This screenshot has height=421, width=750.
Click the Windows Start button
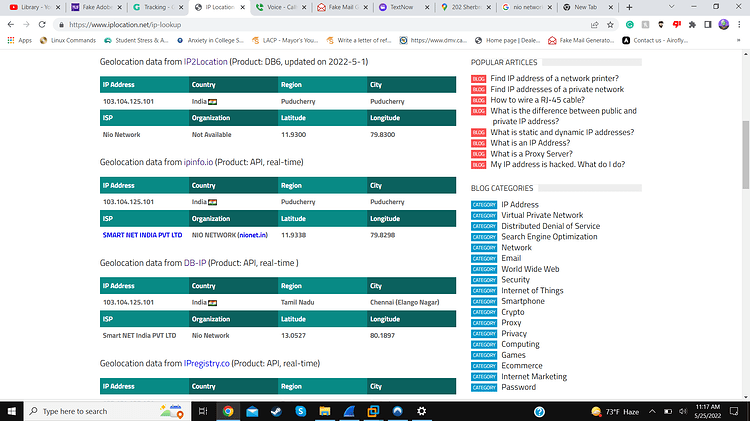(x=11, y=411)
